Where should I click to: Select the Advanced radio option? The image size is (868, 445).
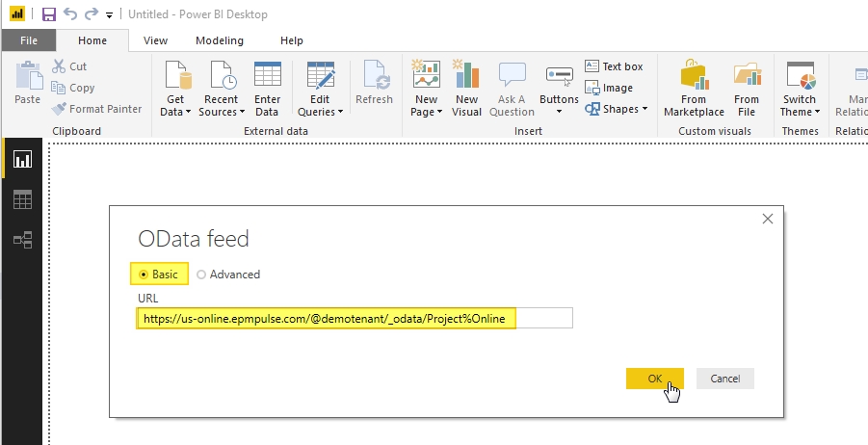tap(228, 275)
